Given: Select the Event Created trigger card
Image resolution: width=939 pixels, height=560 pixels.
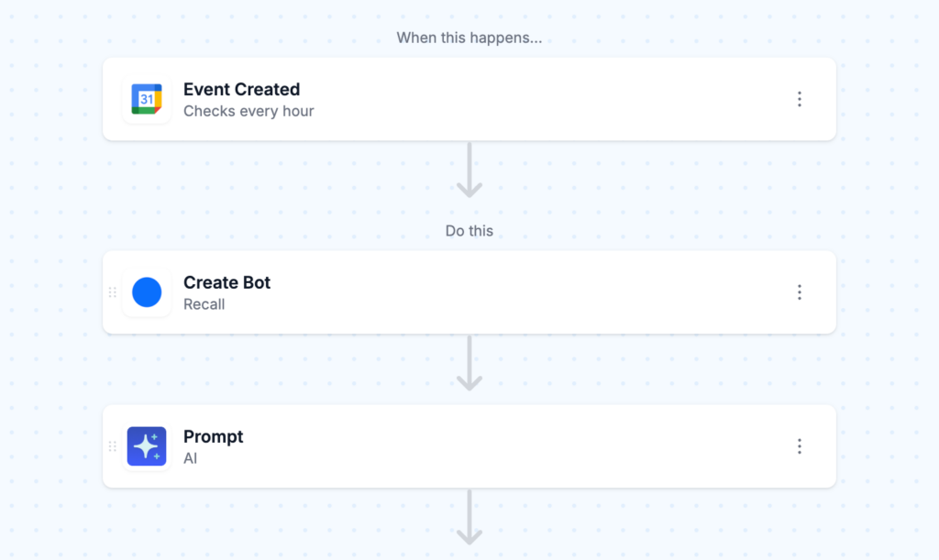Looking at the screenshot, I should click(x=469, y=99).
